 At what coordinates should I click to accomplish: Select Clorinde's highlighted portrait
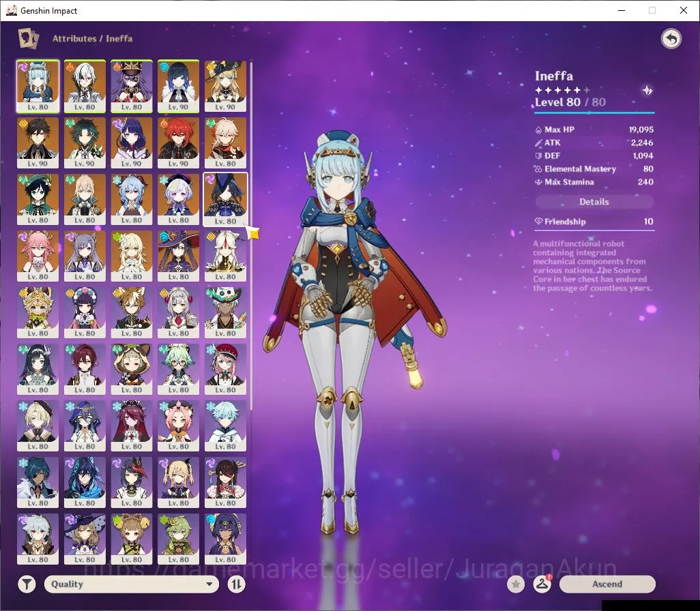coord(225,200)
